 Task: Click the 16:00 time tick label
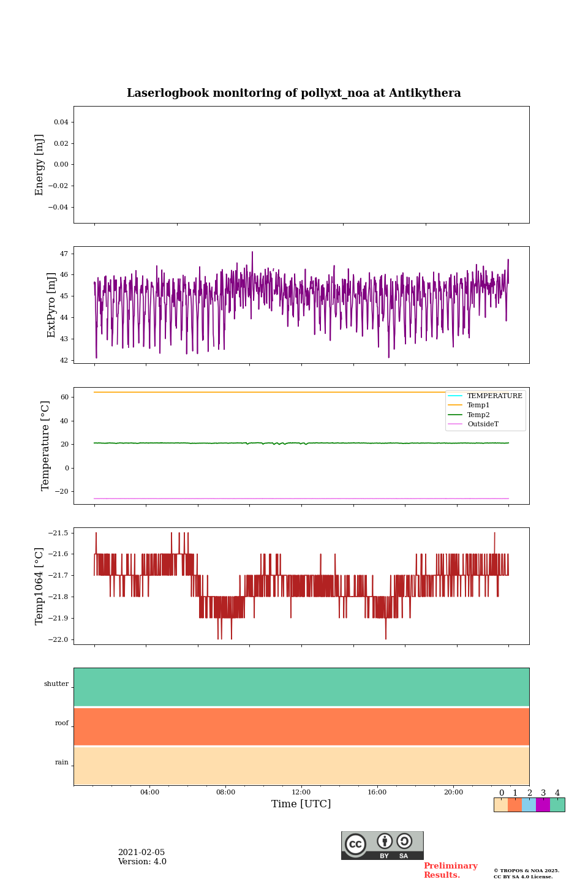[377, 792]
